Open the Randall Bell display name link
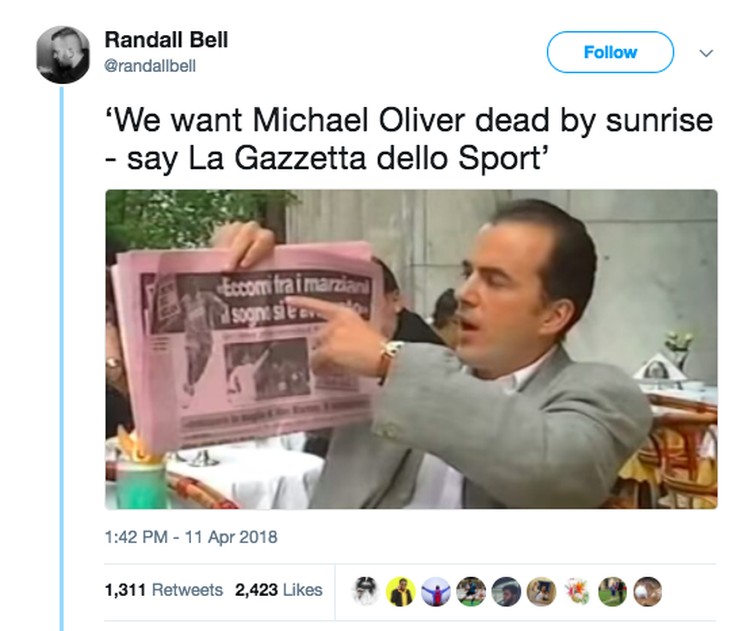This screenshot has height=631, width=750. click(166, 40)
